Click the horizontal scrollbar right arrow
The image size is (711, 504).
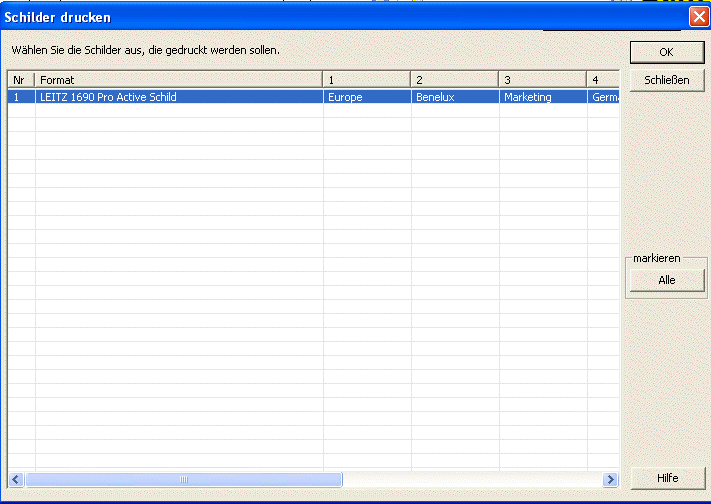coord(611,479)
